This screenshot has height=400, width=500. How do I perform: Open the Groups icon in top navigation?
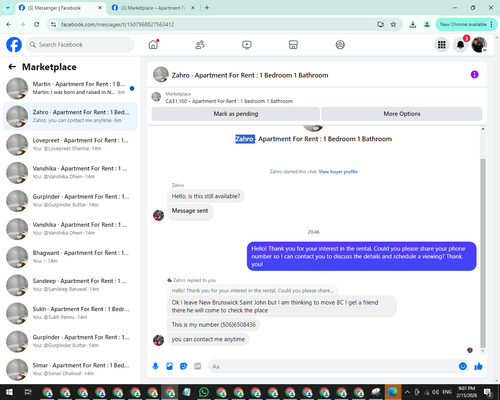[x=340, y=45]
